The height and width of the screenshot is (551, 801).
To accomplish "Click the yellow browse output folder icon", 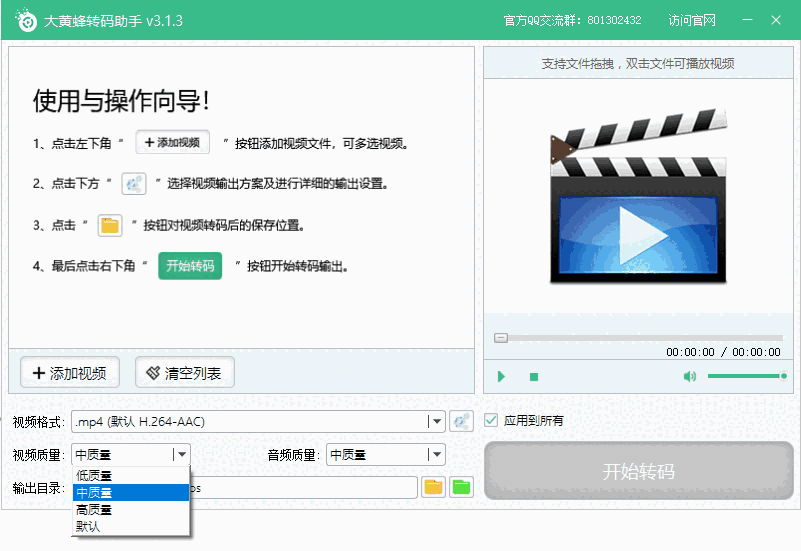I will [x=433, y=487].
